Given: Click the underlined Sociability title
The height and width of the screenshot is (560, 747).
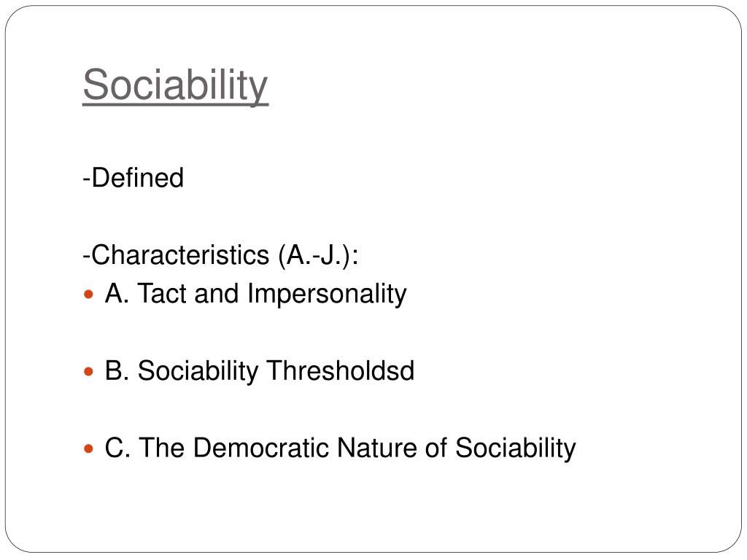Looking at the screenshot, I should coord(175,86).
